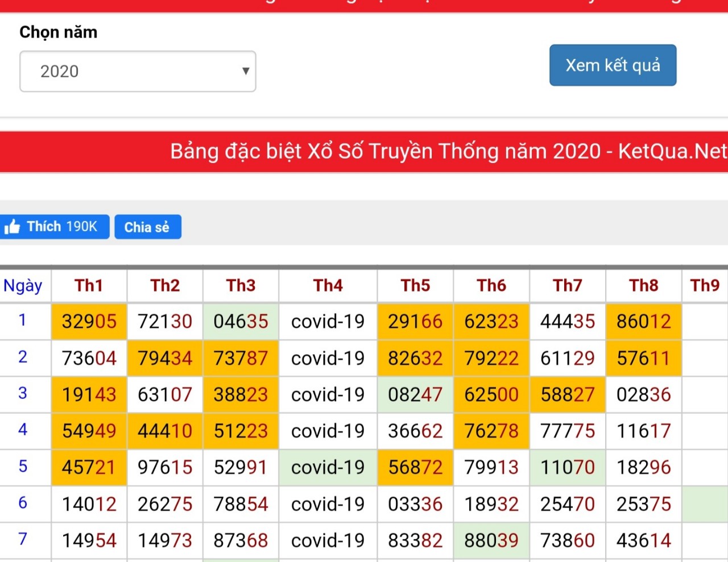The height and width of the screenshot is (562, 728).
Task: Click cell 32905 in Th1
Action: point(89,322)
